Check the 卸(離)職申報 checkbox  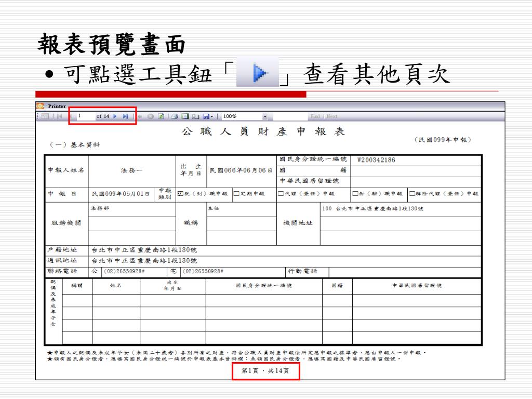(x=355, y=193)
